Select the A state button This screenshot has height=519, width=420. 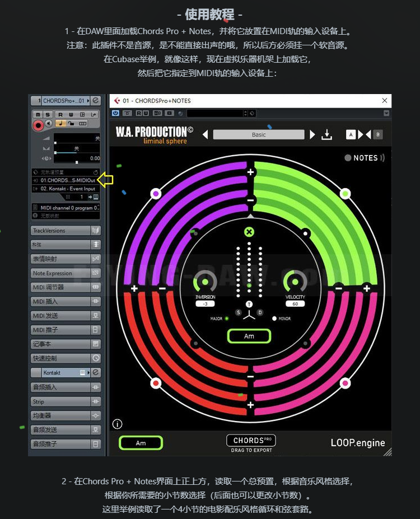[x=351, y=134]
